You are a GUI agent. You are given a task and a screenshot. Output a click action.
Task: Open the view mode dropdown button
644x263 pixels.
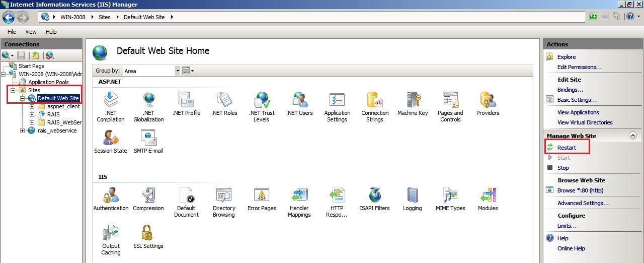coord(188,71)
